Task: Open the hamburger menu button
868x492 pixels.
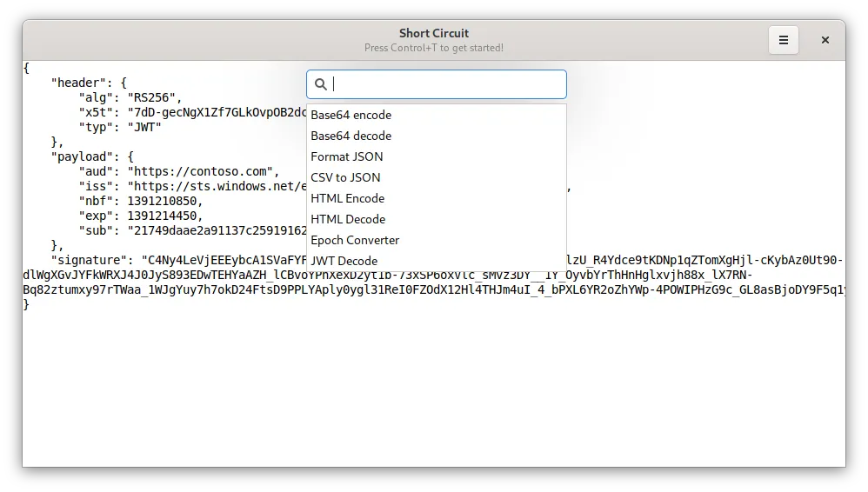Action: click(x=784, y=40)
